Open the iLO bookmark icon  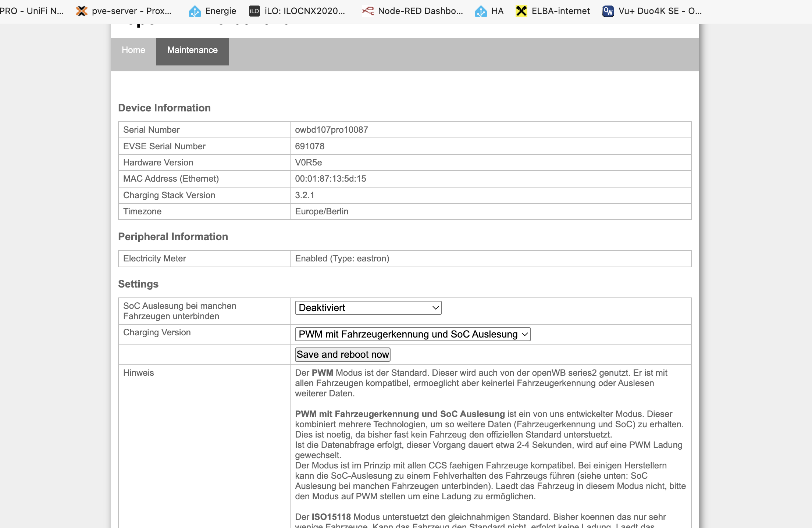(254, 11)
